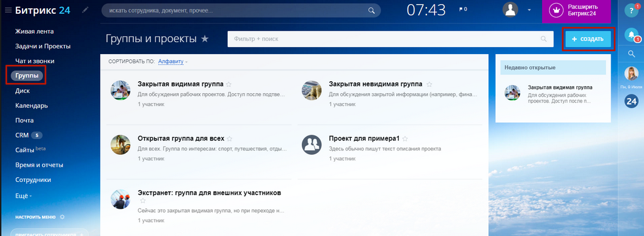Click the avatar in Недавно открытые panel
This screenshot has width=644, height=236.
pos(512,93)
